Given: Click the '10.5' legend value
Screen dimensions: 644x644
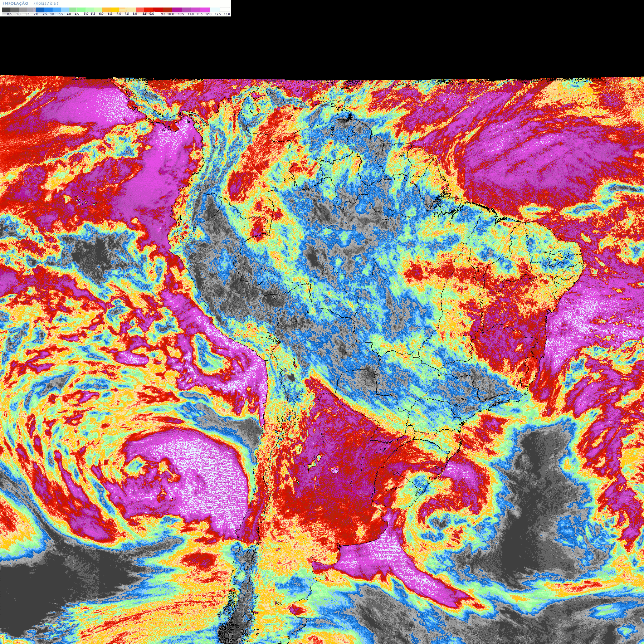Looking at the screenshot, I should [181, 14].
